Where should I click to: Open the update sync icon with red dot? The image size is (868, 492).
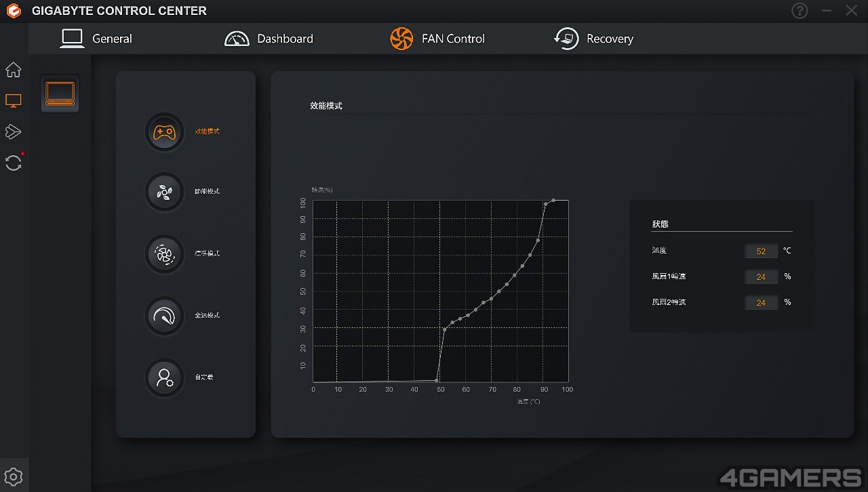tap(14, 163)
